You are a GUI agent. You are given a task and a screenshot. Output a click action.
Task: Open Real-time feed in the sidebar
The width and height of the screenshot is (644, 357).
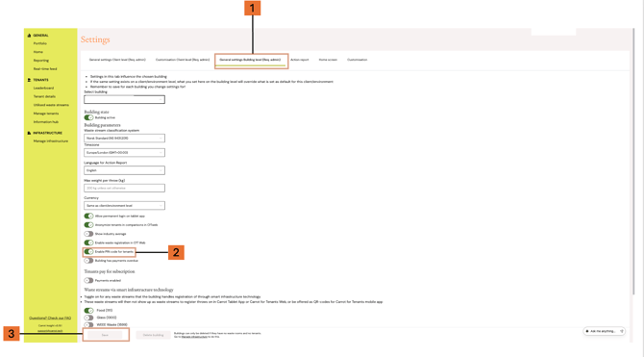(x=45, y=69)
